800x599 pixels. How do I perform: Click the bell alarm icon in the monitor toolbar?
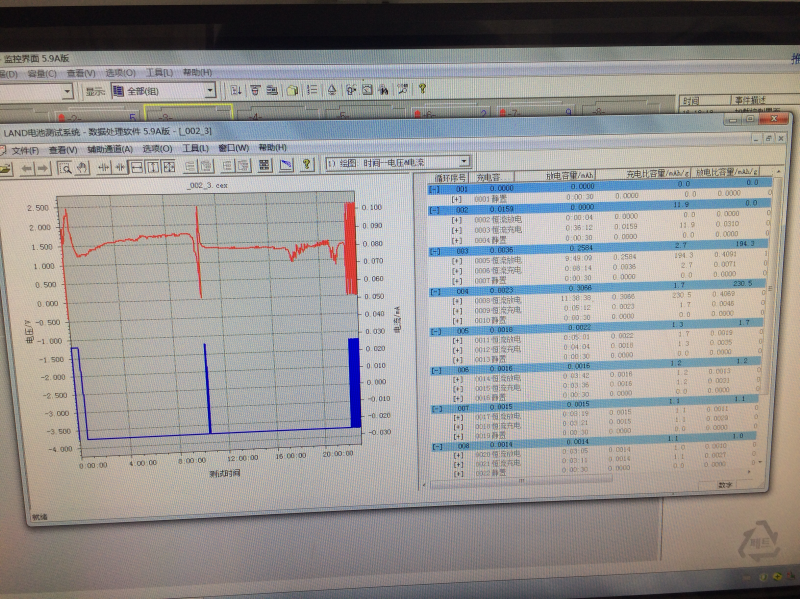coord(332,90)
